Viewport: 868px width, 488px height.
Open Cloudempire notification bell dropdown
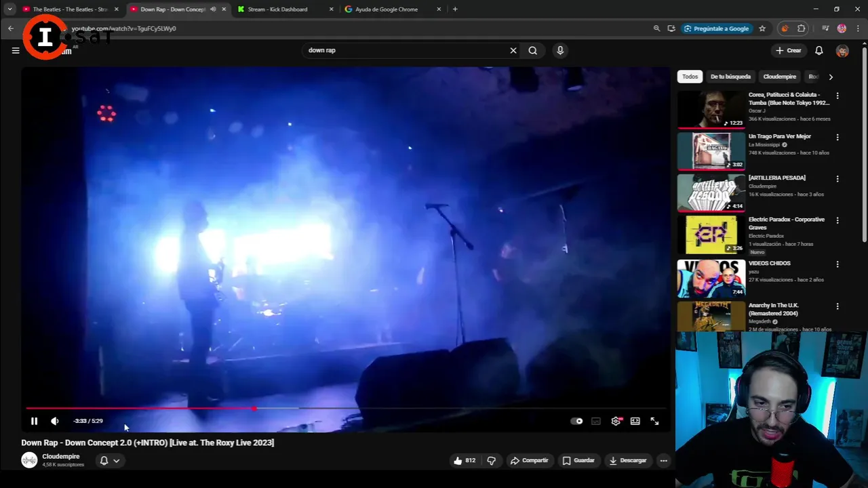110,460
